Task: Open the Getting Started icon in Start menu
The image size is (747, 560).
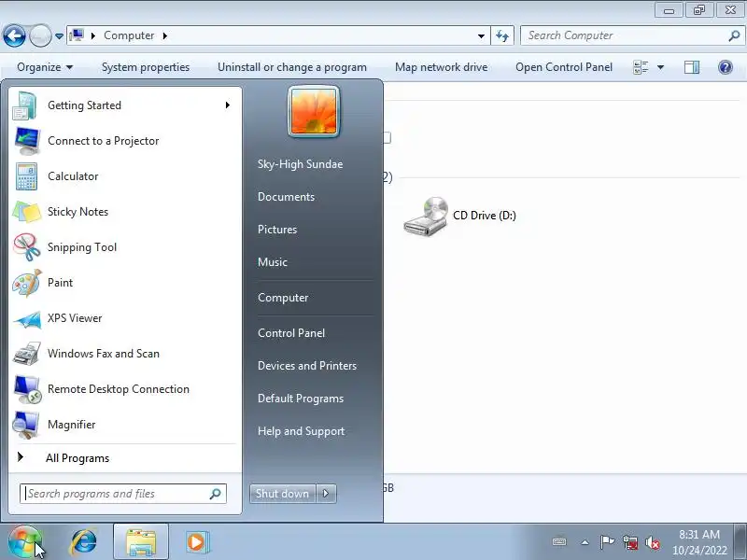Action: pyautogui.click(x=25, y=105)
